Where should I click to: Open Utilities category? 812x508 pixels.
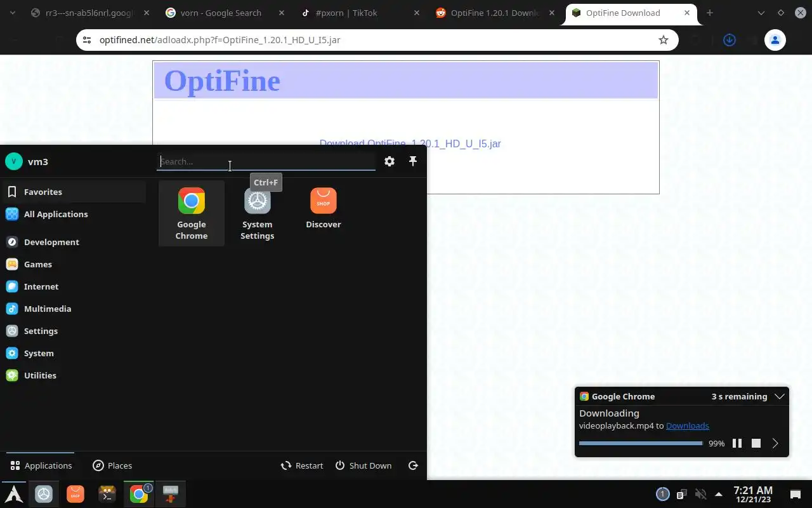coord(73,375)
